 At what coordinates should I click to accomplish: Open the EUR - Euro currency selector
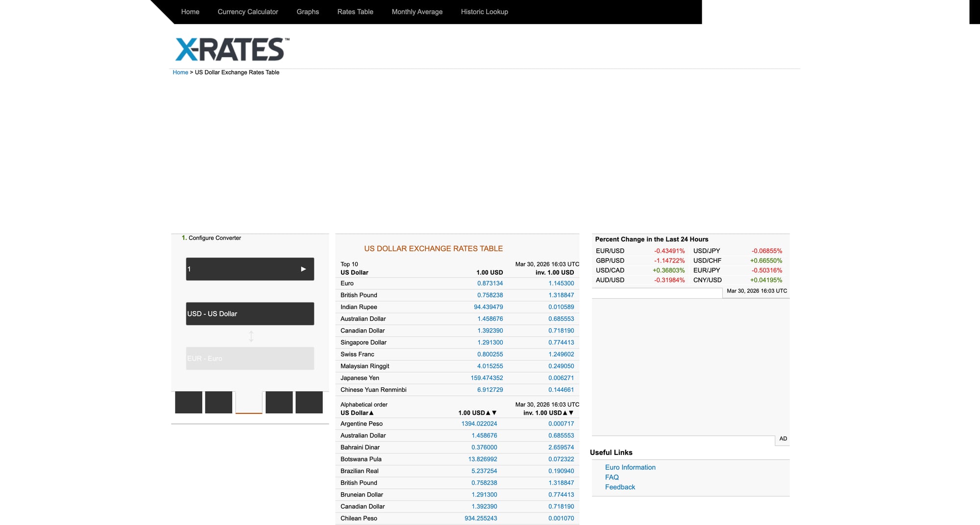click(250, 358)
